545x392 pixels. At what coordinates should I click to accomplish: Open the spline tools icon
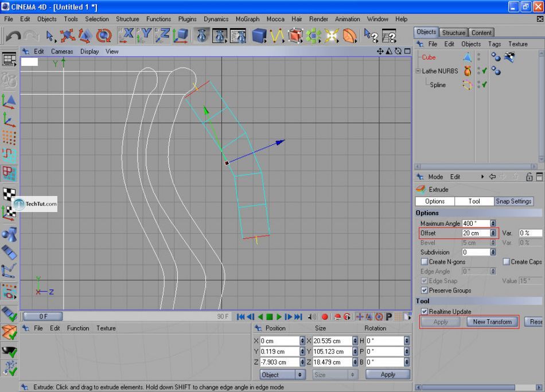(277, 36)
